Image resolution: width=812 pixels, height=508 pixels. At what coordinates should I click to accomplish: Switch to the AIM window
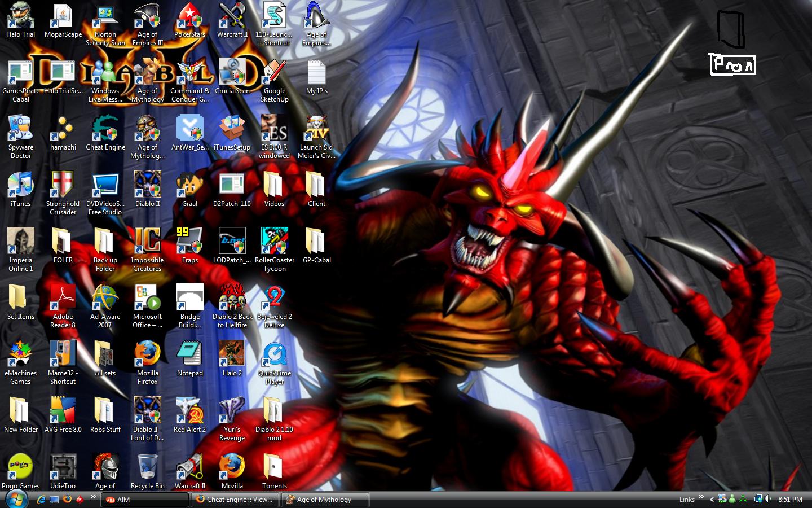coord(144,500)
